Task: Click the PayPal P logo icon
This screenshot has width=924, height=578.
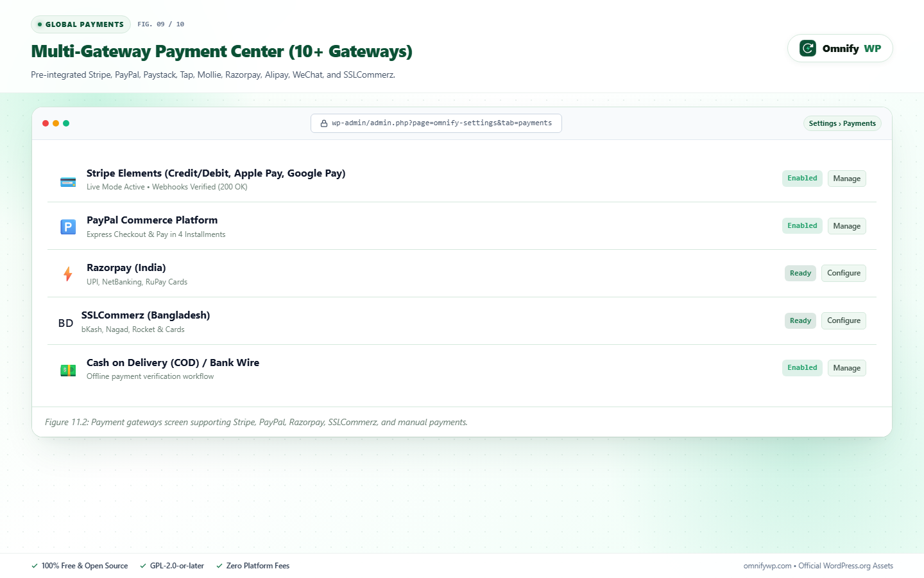Action: (x=68, y=227)
